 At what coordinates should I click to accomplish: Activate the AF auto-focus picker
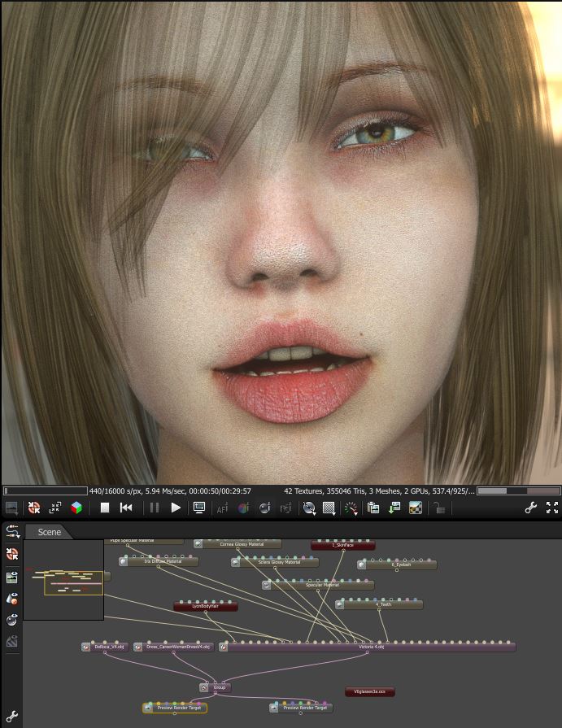[222, 508]
